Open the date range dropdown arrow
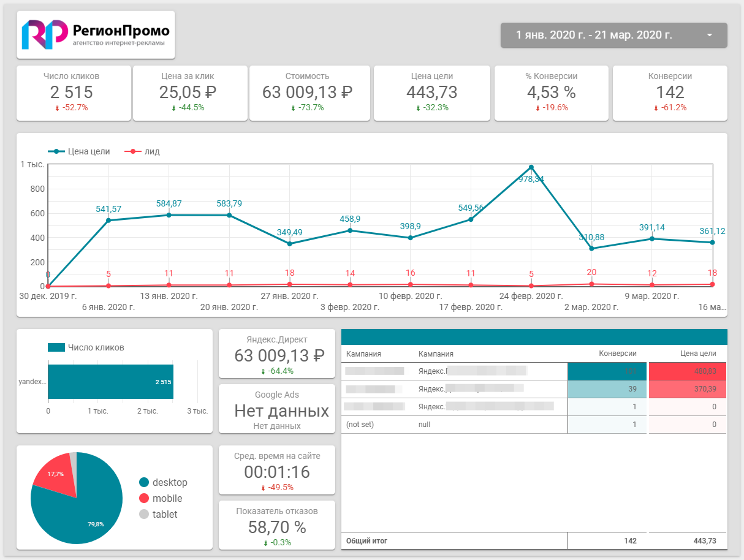Image resolution: width=744 pixels, height=560 pixels. coord(710,35)
